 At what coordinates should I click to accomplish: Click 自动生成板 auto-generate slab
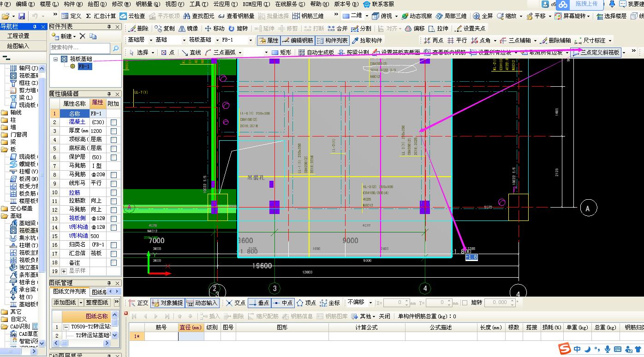pos(316,53)
